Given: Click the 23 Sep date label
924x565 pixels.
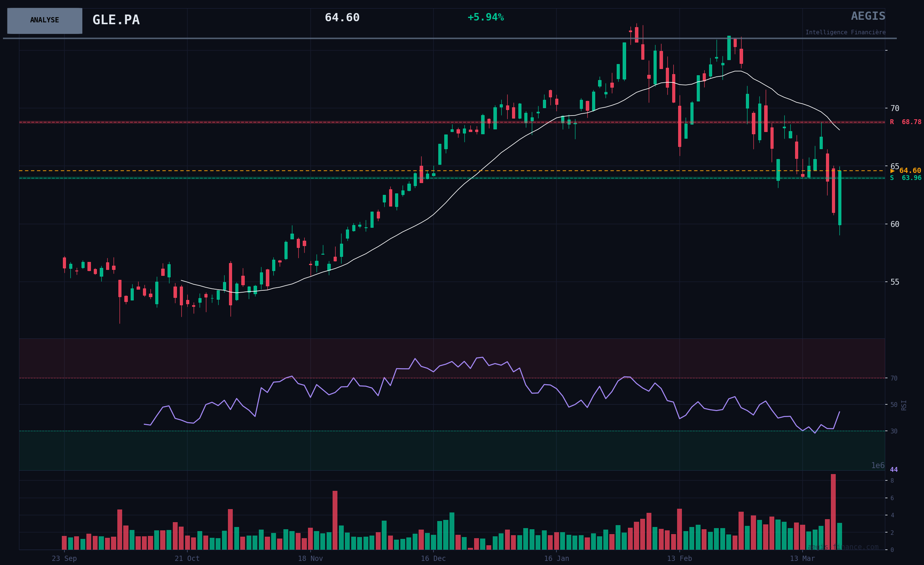Looking at the screenshot, I should click(64, 558).
